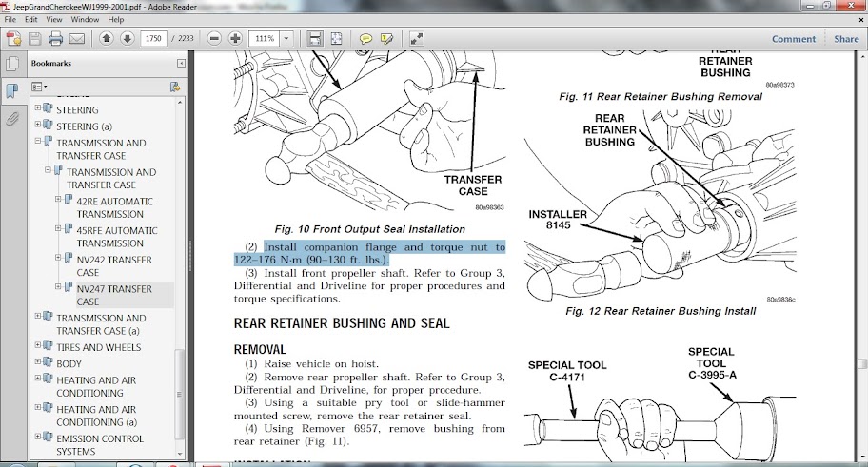Image resolution: width=868 pixels, height=467 pixels.
Task: Select the BODY bookmark
Action: pyautogui.click(x=69, y=364)
